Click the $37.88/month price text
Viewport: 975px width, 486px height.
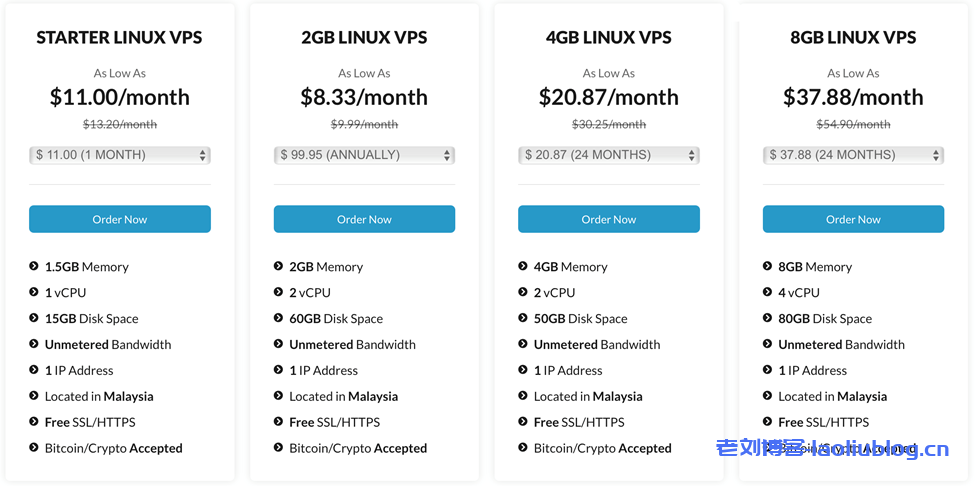pos(853,97)
